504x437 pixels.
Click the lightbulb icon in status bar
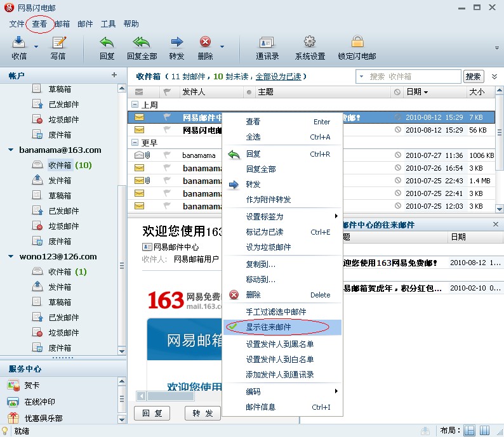pyautogui.click(x=4, y=431)
